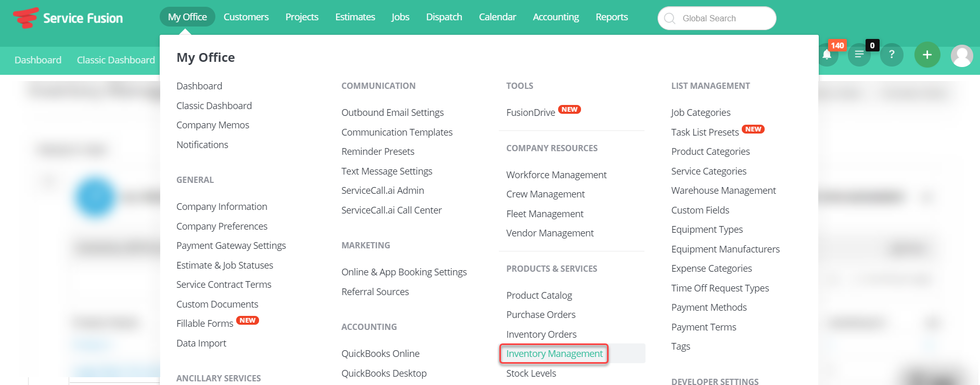980x385 pixels.
Task: Open Equipment Types
Action: 707,229
